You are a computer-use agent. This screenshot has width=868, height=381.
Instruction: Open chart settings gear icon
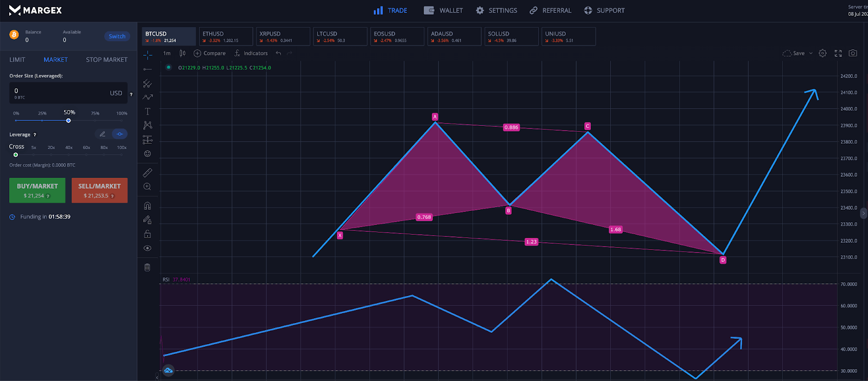822,53
